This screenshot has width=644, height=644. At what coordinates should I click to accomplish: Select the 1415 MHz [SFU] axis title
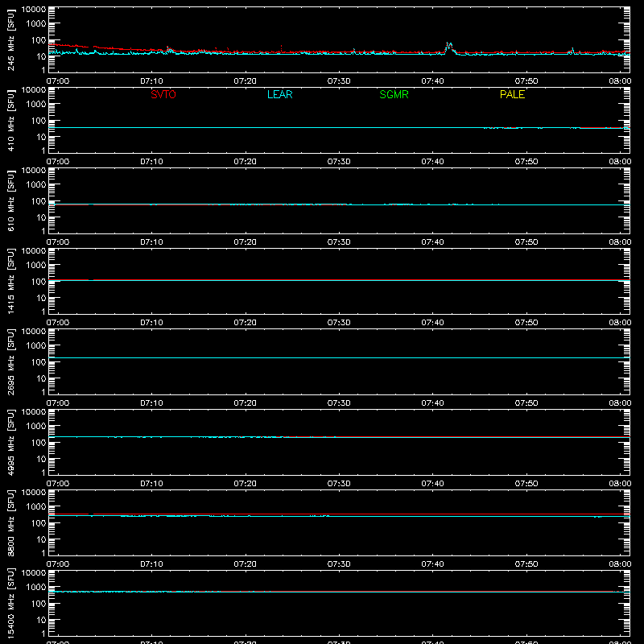[x=11, y=281]
